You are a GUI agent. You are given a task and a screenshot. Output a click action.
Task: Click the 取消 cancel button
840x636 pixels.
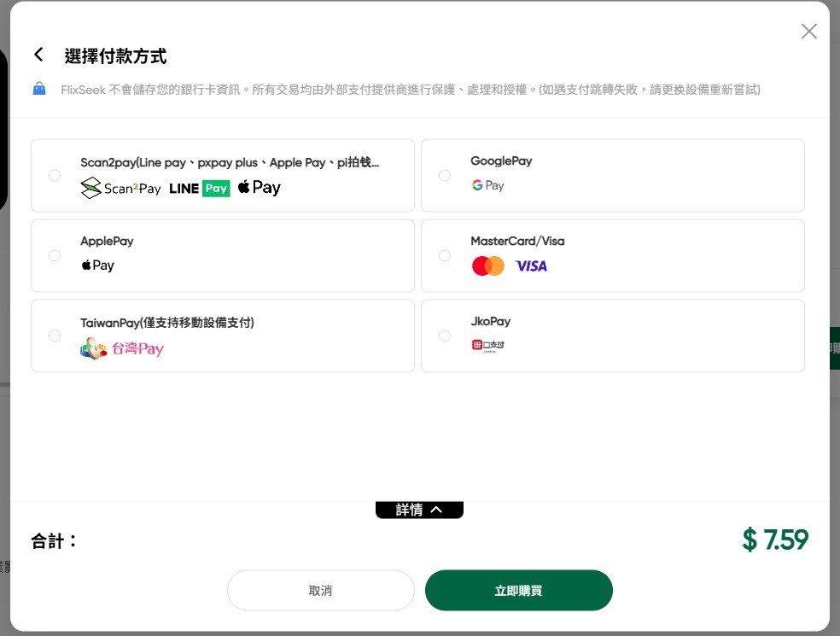point(320,591)
